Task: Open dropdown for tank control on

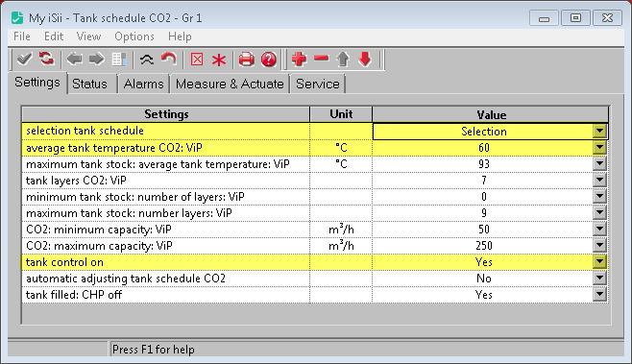Action: tap(599, 262)
